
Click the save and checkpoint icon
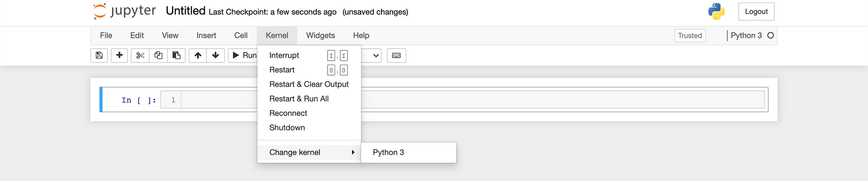coord(99,56)
